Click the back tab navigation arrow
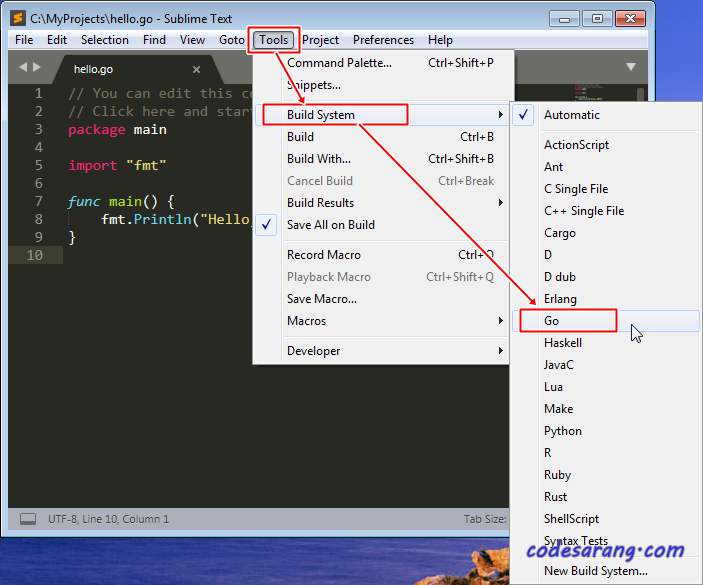This screenshot has width=703, height=585. 23,67
